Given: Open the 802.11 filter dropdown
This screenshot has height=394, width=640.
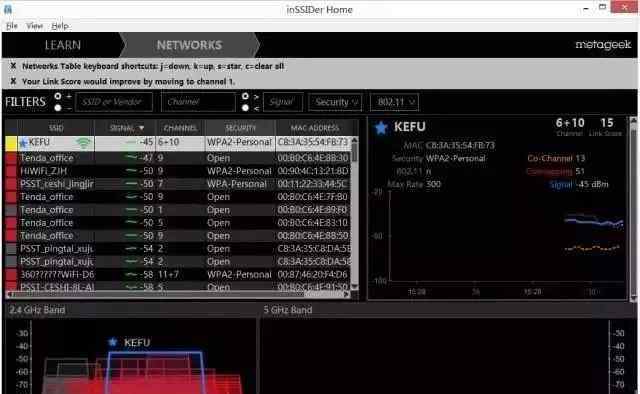Looking at the screenshot, I should click(x=394, y=102).
